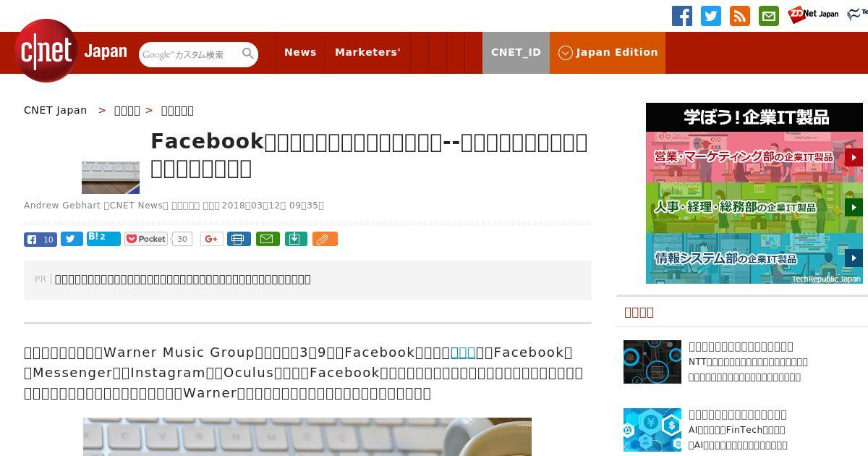The height and width of the screenshot is (456, 868).
Task: Go to the ZDNet Japan site link
Action: [x=813, y=14]
